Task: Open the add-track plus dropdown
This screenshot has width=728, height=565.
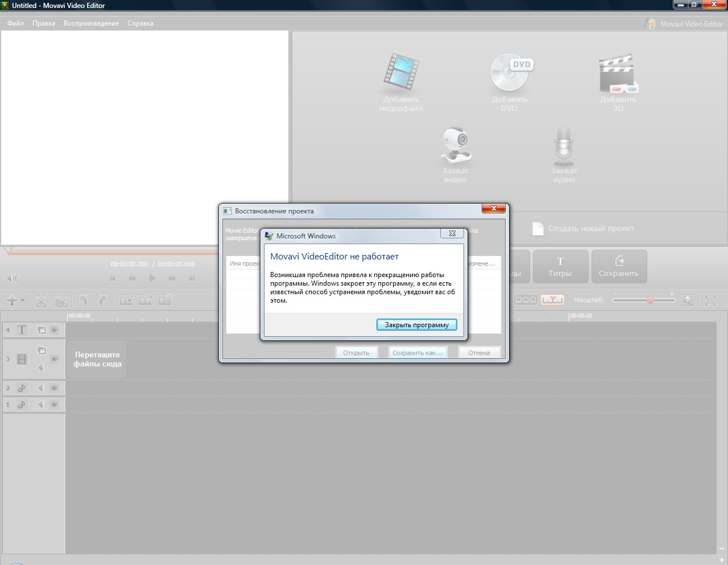Action: click(x=15, y=300)
